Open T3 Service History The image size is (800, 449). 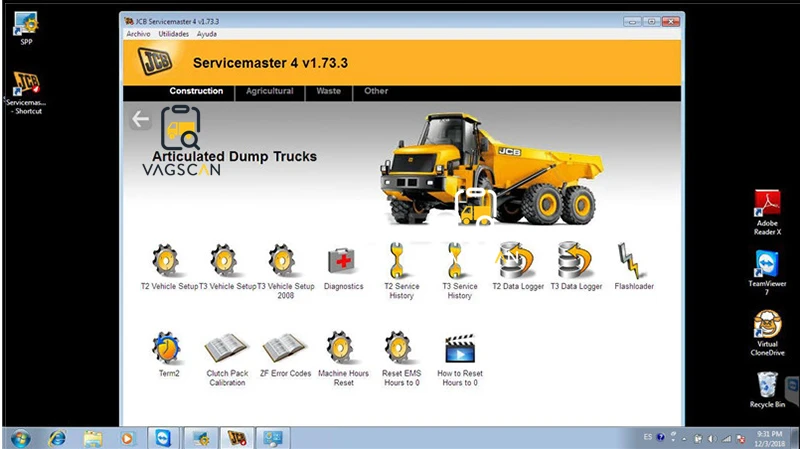pyautogui.click(x=456, y=261)
